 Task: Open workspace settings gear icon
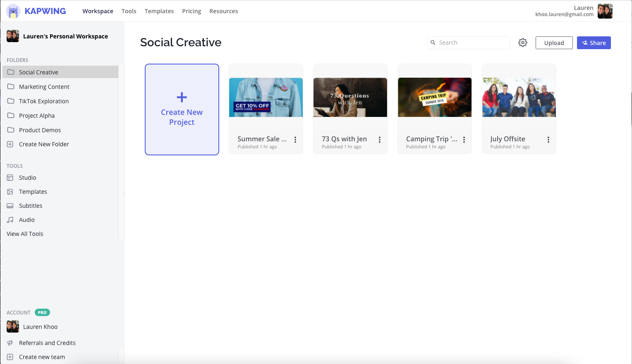click(523, 43)
